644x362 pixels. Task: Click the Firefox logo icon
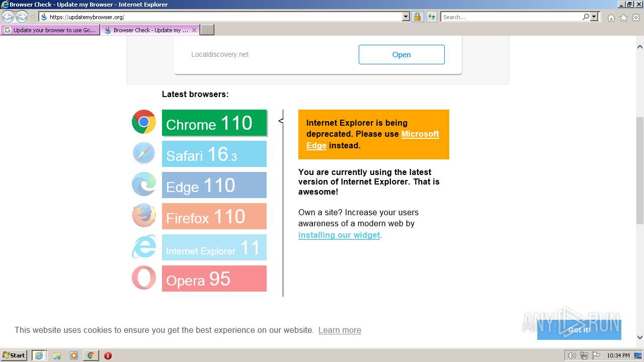(x=144, y=215)
